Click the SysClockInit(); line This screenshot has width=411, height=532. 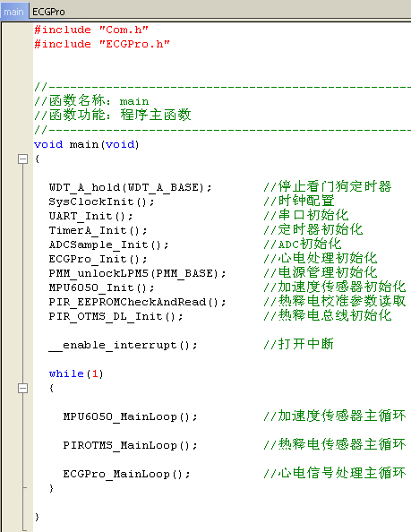[x=102, y=202]
